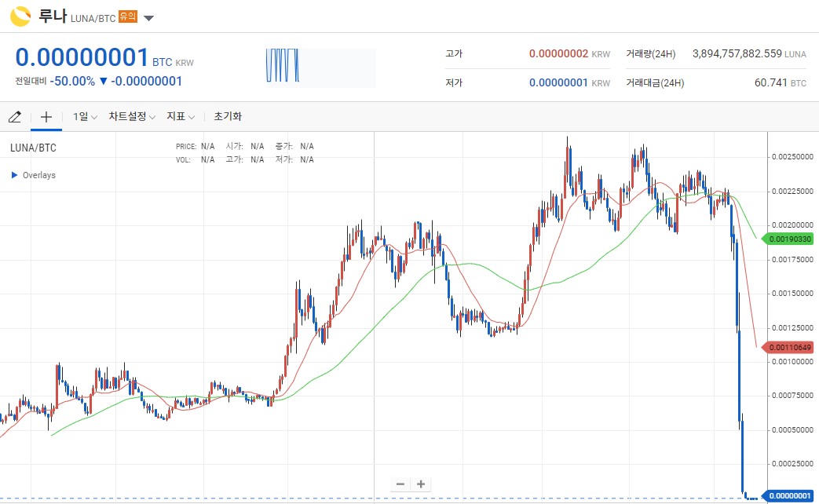Click the LUNA/BTC chart title label
The height and width of the screenshot is (504, 819).
(x=33, y=148)
